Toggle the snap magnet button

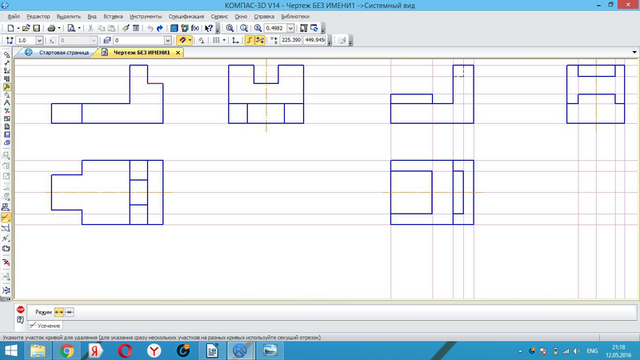tap(182, 40)
